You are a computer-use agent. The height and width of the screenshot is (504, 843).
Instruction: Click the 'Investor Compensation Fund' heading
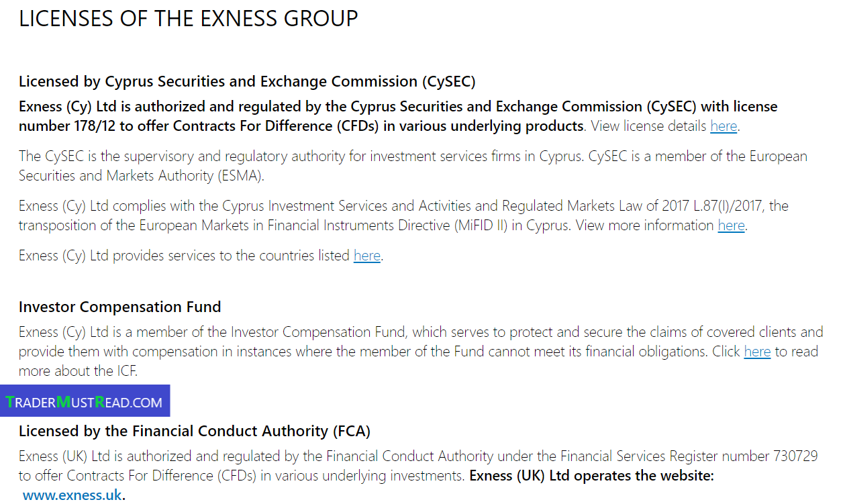pyautogui.click(x=120, y=307)
